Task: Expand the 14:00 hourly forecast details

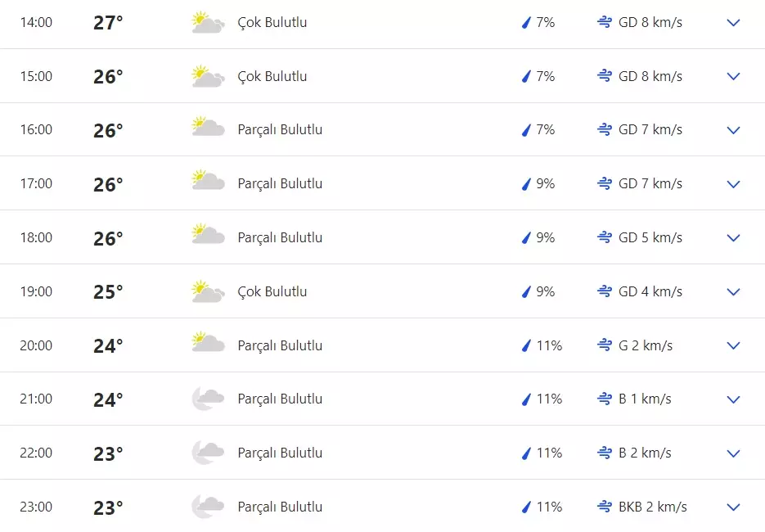Action: 733,23
